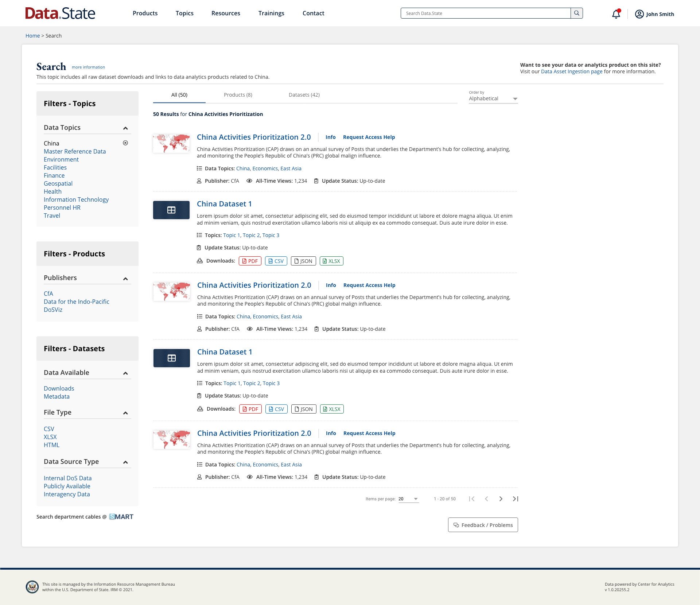Click Request Access Help for first result
Screen dimensions: 700x605
369,137
